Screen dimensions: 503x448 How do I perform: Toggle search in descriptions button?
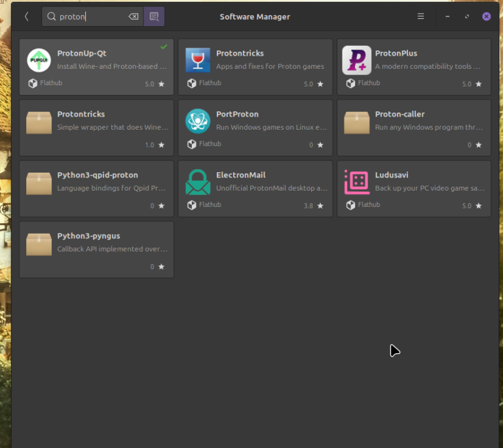(x=154, y=16)
